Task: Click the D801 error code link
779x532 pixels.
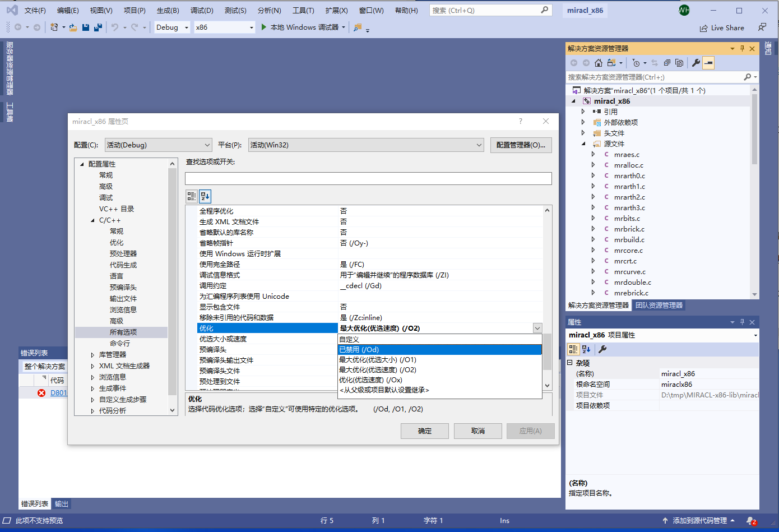Action: [x=58, y=392]
